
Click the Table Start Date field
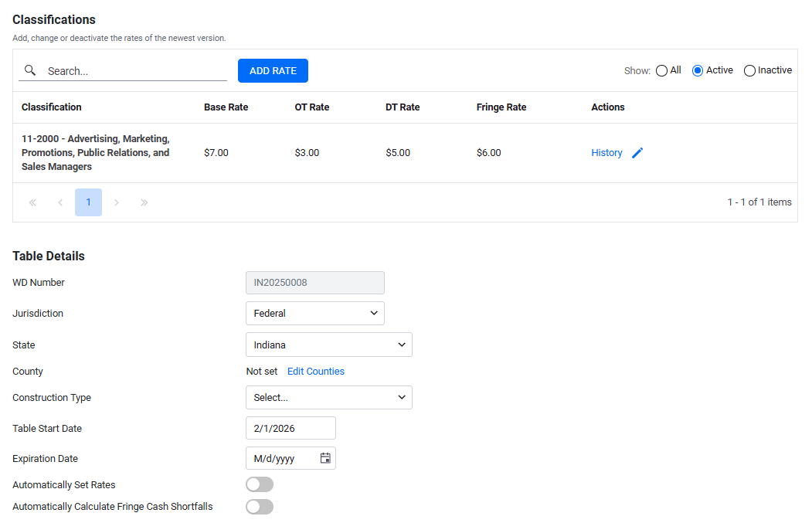point(290,428)
